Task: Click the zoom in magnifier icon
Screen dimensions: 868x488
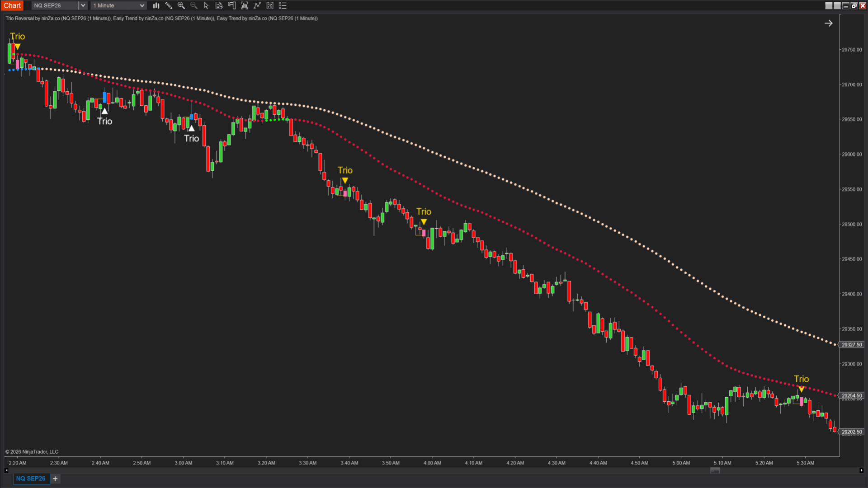Action: (x=181, y=5)
